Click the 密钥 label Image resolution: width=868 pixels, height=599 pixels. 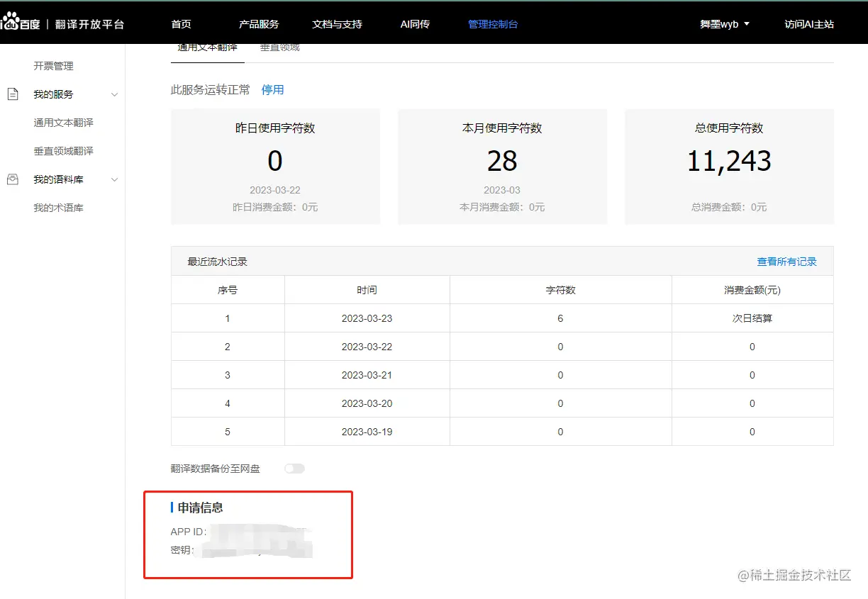pyautogui.click(x=182, y=549)
